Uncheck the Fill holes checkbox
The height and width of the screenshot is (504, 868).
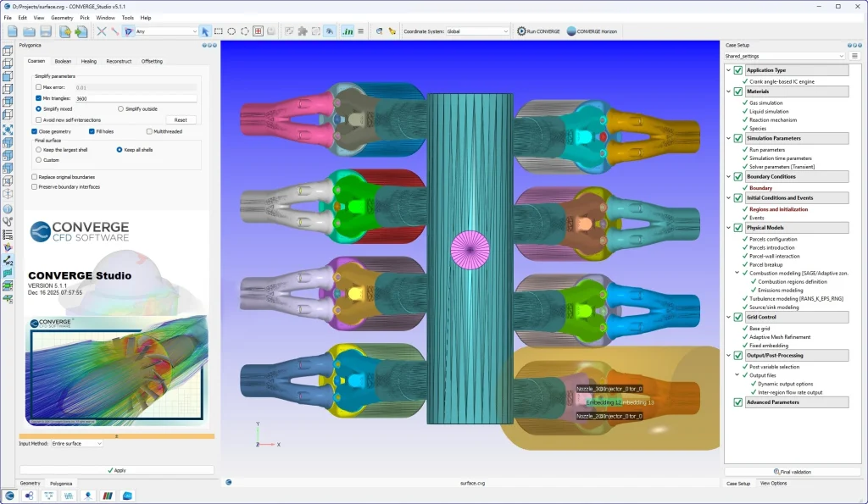pyautogui.click(x=92, y=131)
